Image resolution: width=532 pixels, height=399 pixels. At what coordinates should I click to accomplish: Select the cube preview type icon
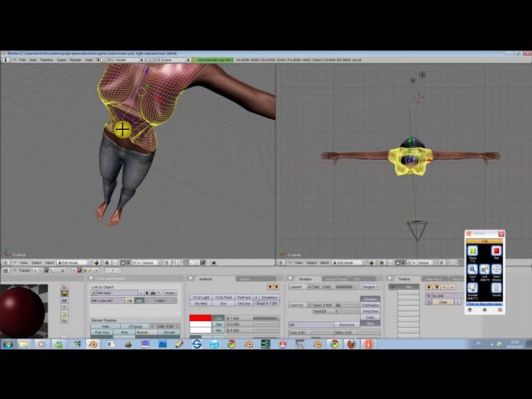[64, 300]
